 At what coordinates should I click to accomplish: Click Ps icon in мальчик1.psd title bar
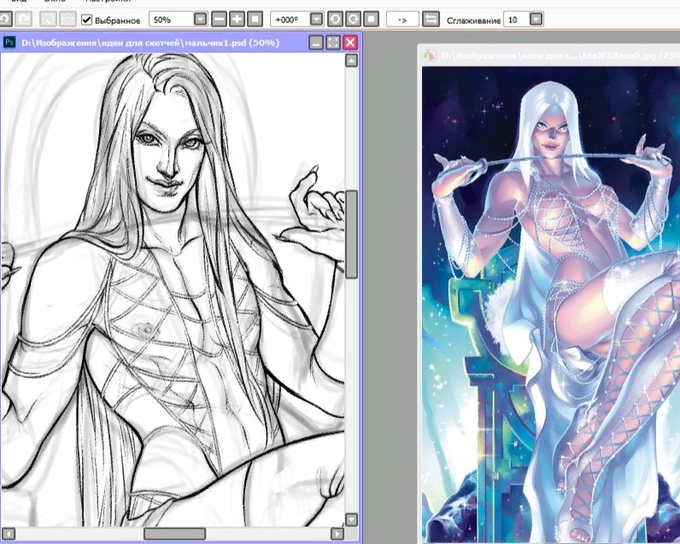pos(9,43)
